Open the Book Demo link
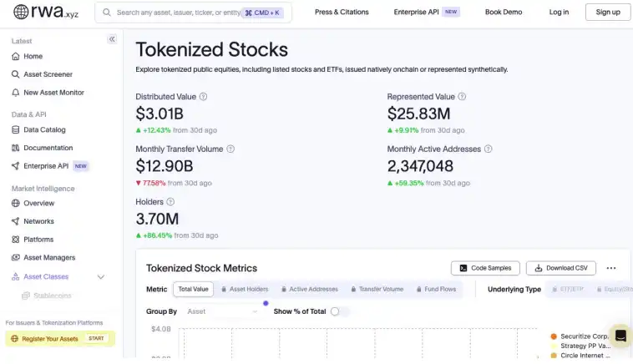633x364 pixels. [x=504, y=13]
